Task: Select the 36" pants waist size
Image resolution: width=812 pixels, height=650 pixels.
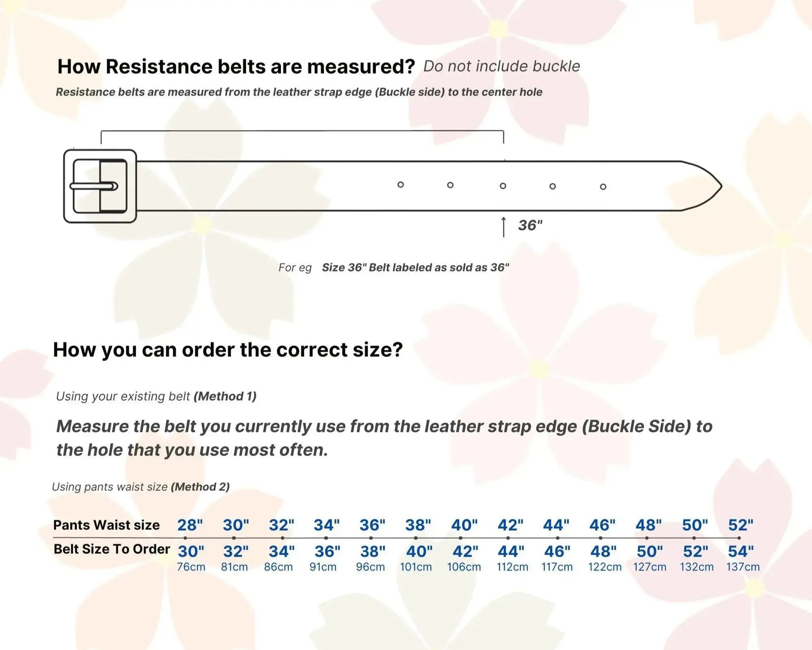Action: point(373,525)
